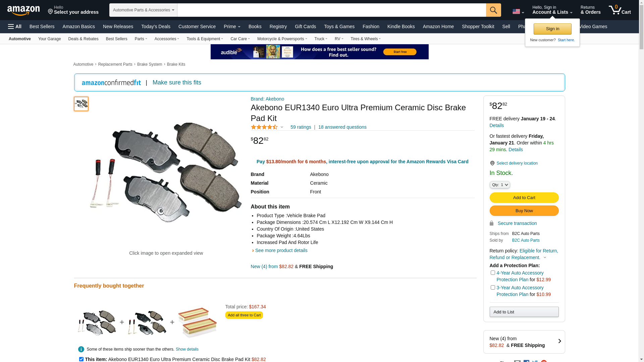Open the Qty quantity dropdown
Screen dimensions: 644x362
(500, 185)
